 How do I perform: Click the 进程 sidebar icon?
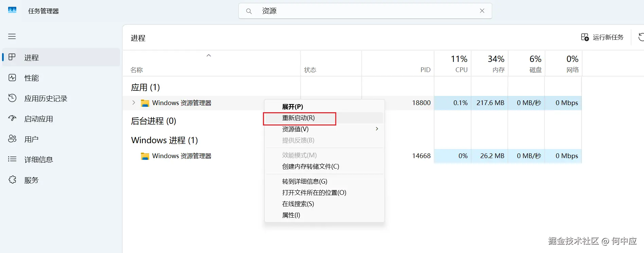click(x=12, y=57)
